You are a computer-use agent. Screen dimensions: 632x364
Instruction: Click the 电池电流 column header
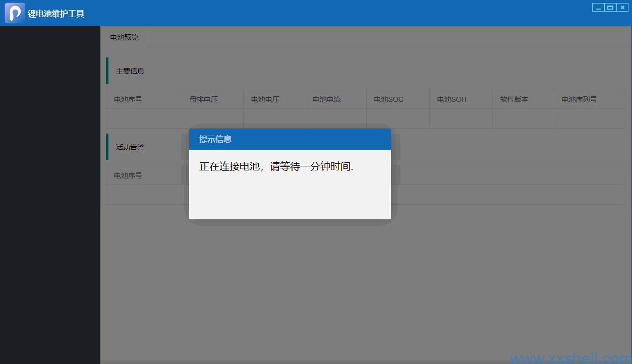(x=327, y=99)
